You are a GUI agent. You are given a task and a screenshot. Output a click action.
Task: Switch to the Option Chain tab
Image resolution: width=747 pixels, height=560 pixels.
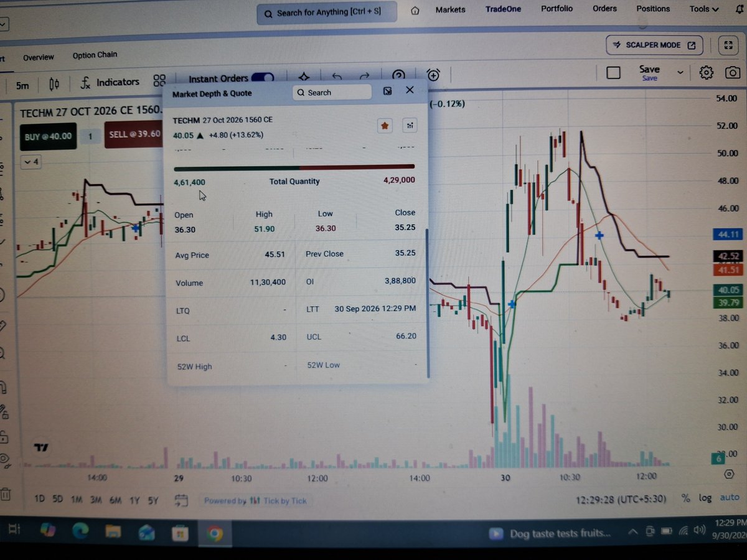(x=95, y=55)
